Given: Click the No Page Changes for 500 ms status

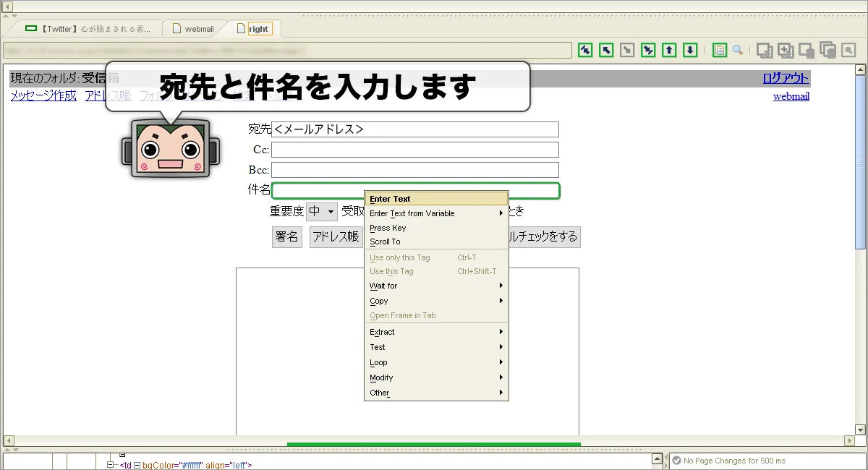Looking at the screenshot, I should pyautogui.click(x=734, y=461).
